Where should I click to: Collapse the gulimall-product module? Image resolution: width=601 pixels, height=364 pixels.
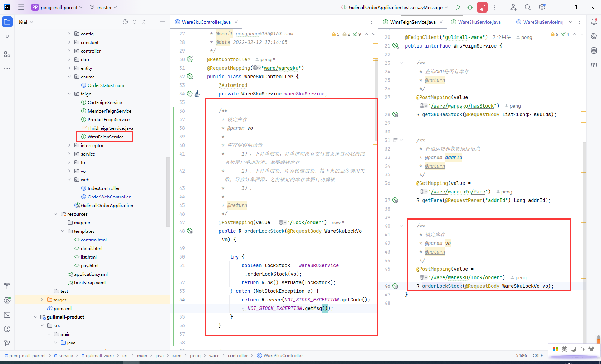click(x=35, y=317)
